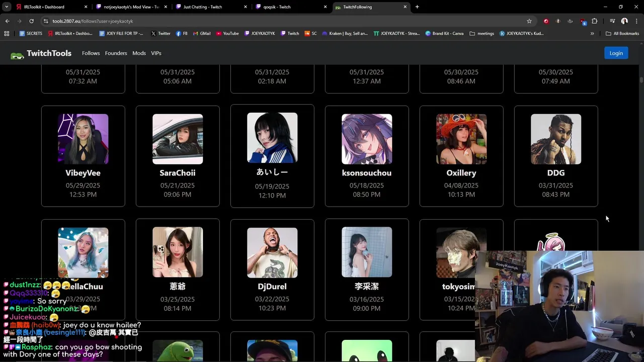Open the tab search dropdown arrow
This screenshot has height=362, width=644.
tap(7, 7)
